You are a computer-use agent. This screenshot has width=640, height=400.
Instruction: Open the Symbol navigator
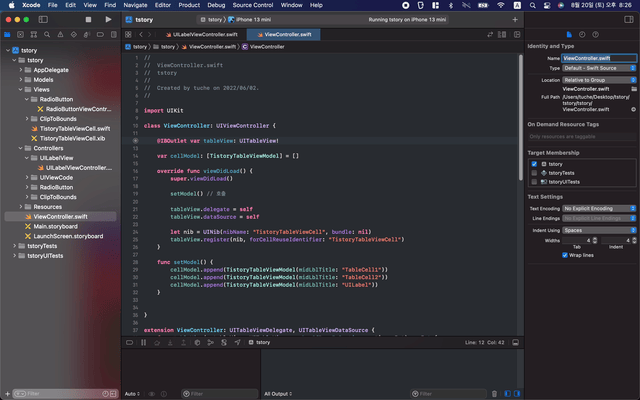click(x=34, y=35)
